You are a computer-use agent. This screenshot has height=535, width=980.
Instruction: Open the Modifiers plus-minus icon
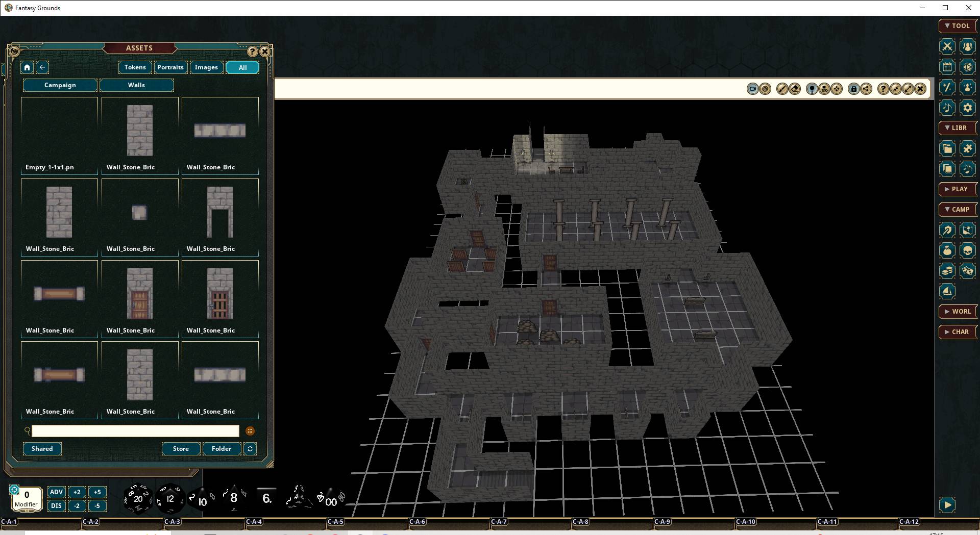pos(947,87)
